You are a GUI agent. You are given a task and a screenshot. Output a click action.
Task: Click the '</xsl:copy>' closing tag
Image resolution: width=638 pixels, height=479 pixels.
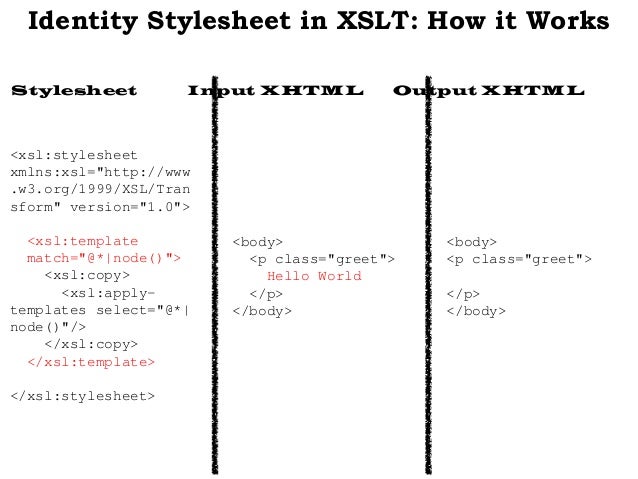[91, 344]
